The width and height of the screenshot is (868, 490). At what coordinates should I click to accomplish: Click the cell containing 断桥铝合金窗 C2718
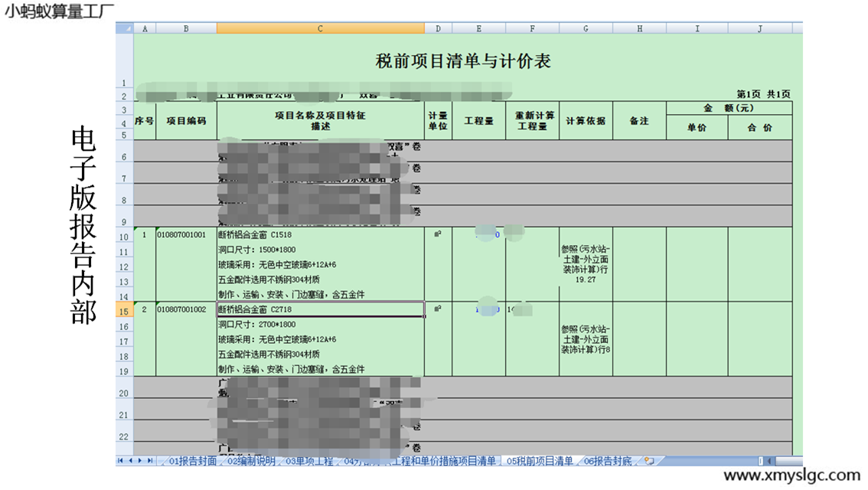pyautogui.click(x=320, y=309)
